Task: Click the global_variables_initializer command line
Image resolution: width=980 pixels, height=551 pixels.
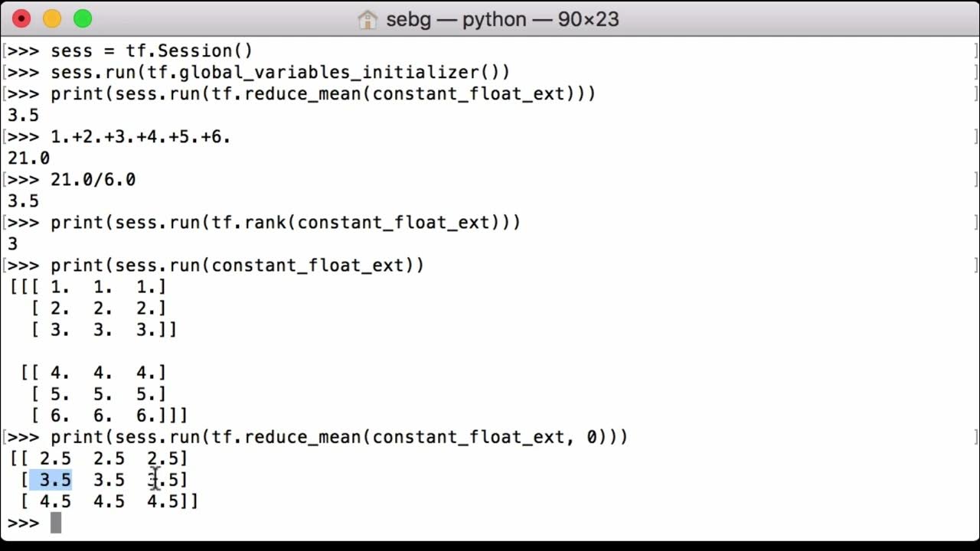Action: pos(280,73)
